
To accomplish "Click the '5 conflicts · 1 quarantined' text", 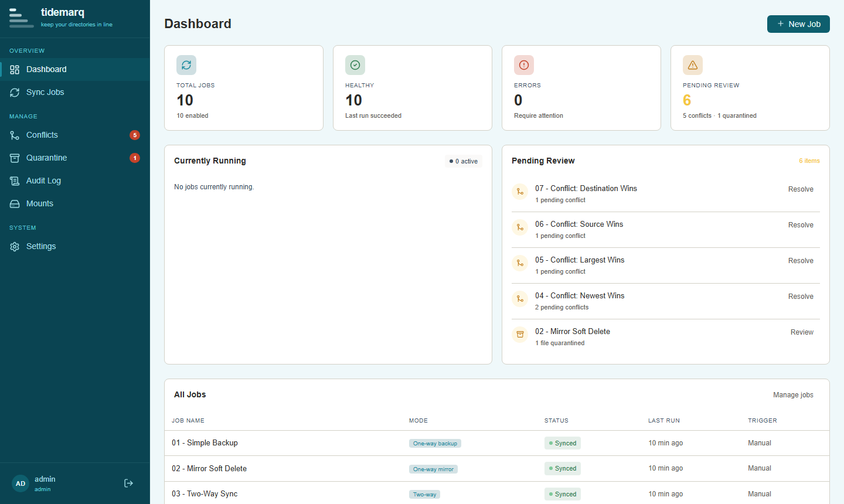I will 720,116.
